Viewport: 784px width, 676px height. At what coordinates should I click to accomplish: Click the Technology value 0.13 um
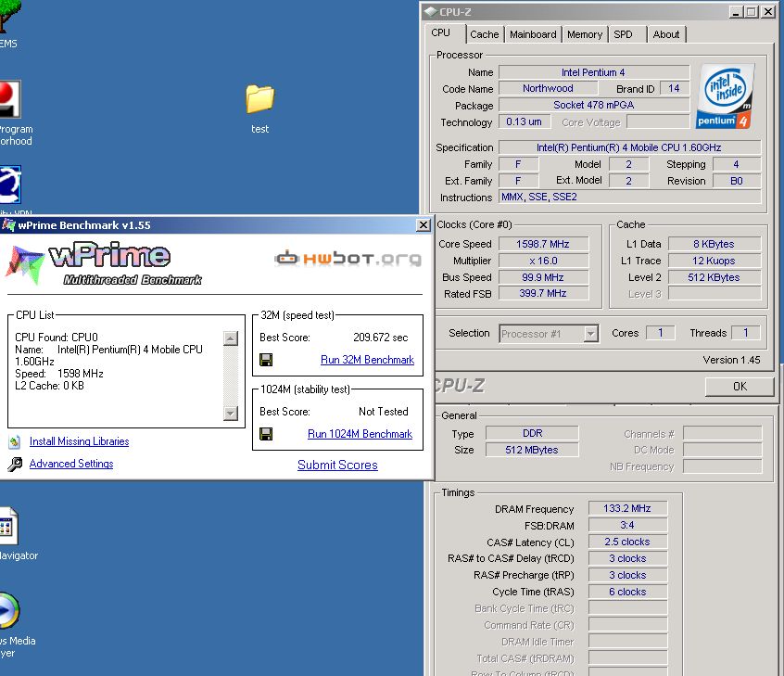tap(524, 121)
